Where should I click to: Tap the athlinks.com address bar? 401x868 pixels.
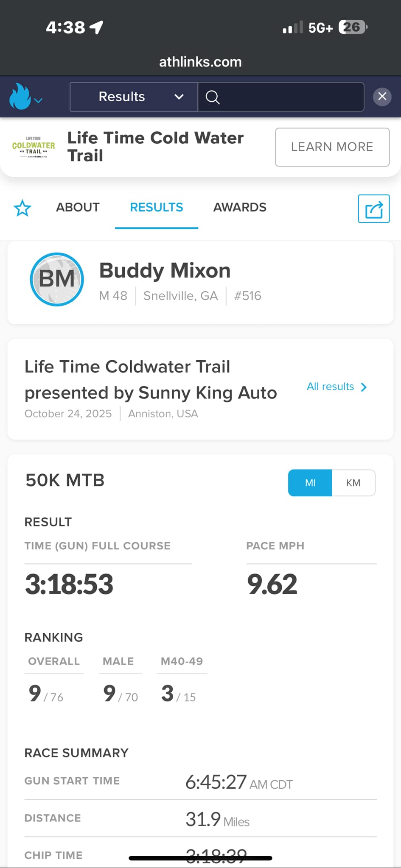pyautogui.click(x=200, y=62)
